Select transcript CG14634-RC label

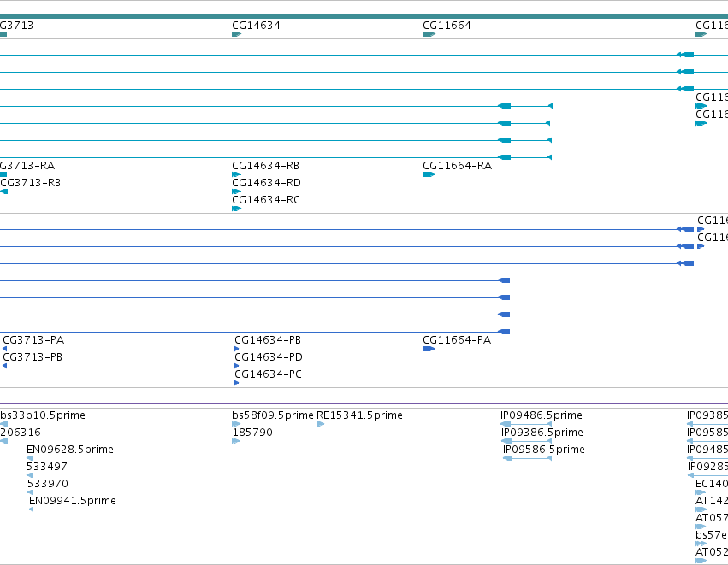(x=265, y=200)
